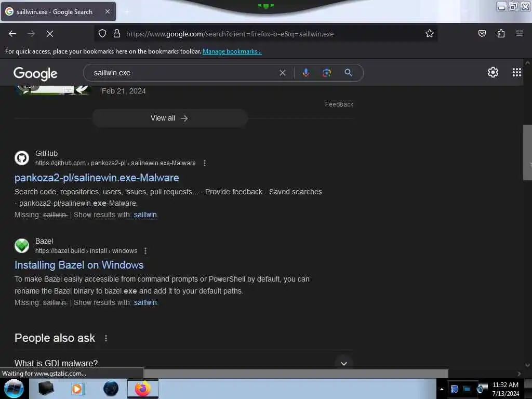Open a new tab with the plus button
The width and height of the screenshot is (532, 399).
(127, 12)
